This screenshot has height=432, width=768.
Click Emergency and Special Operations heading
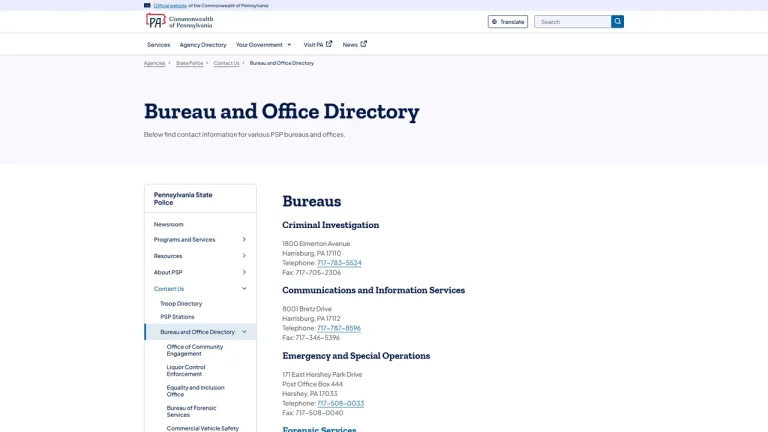[356, 356]
